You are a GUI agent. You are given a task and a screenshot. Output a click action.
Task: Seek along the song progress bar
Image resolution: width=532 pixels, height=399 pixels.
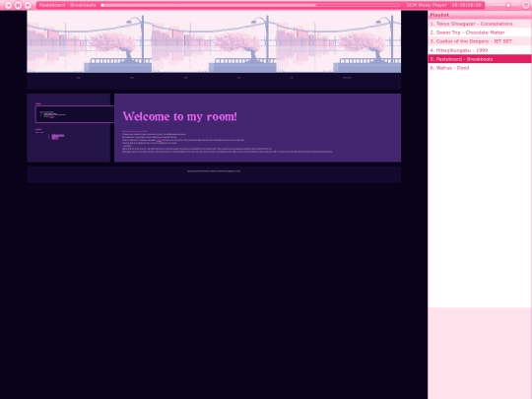pyautogui.click(x=250, y=5)
